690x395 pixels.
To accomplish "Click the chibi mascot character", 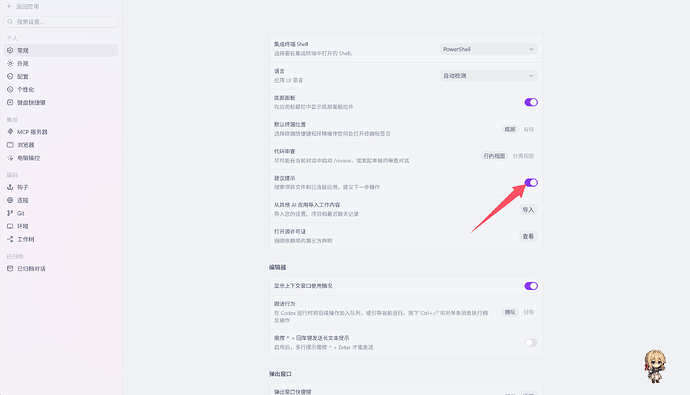I will click(655, 366).
